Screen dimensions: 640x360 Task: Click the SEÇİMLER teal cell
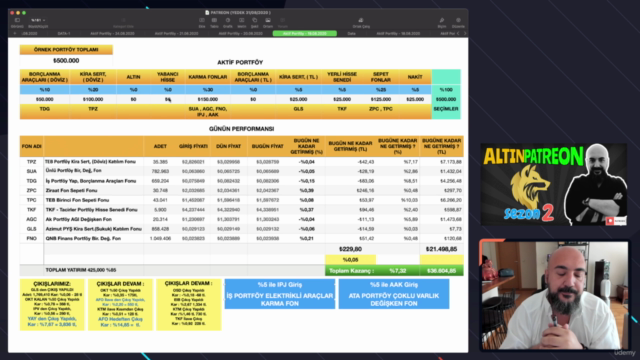(446, 109)
